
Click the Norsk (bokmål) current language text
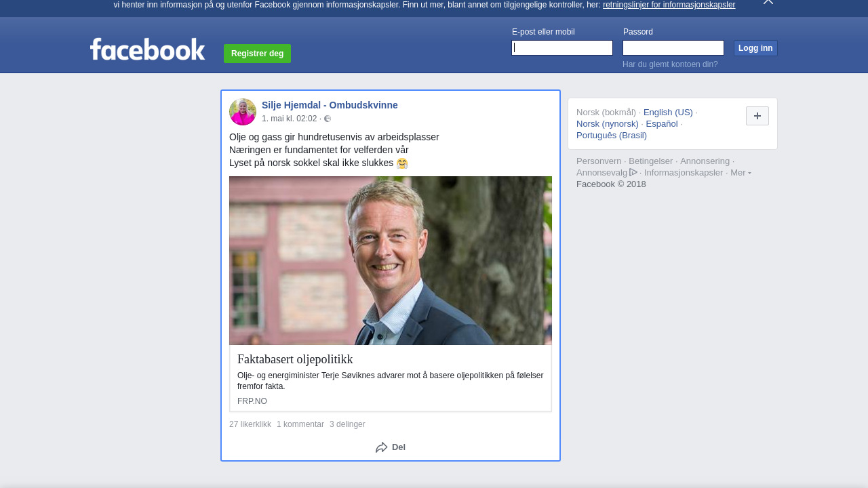coord(606,112)
